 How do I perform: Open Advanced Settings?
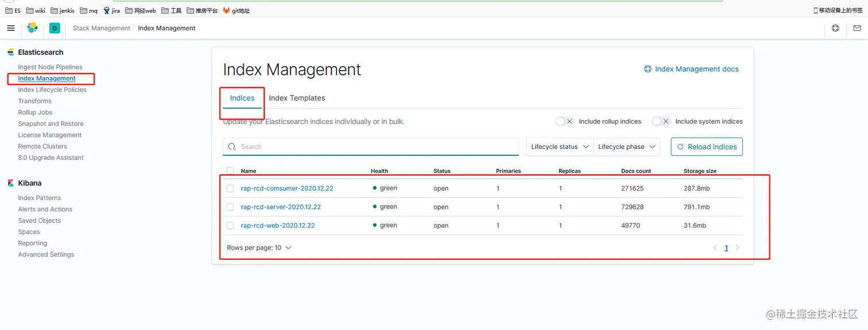[46, 255]
